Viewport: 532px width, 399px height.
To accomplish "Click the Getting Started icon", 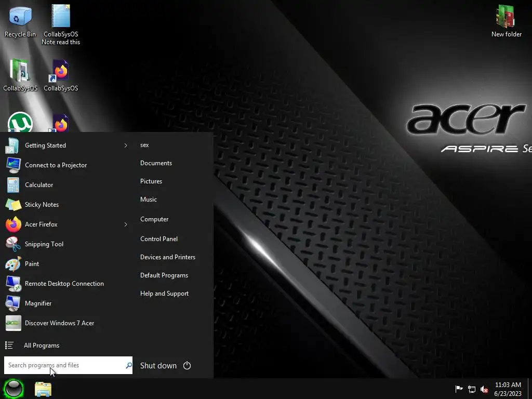I will (12, 145).
